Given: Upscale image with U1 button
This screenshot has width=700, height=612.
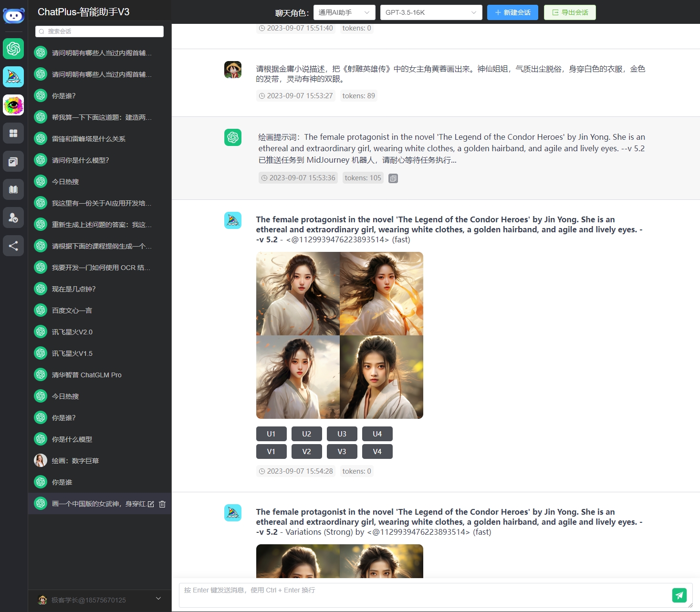Looking at the screenshot, I should [x=272, y=434].
